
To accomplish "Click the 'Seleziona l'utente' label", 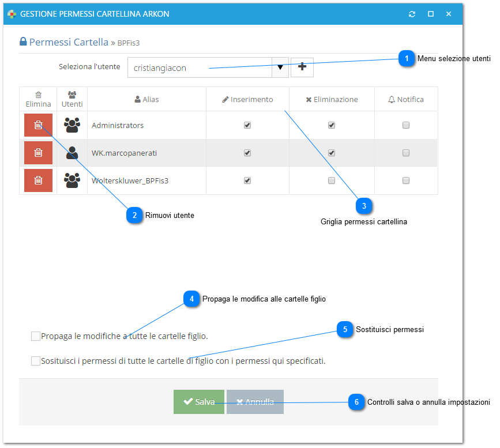I will (x=89, y=67).
